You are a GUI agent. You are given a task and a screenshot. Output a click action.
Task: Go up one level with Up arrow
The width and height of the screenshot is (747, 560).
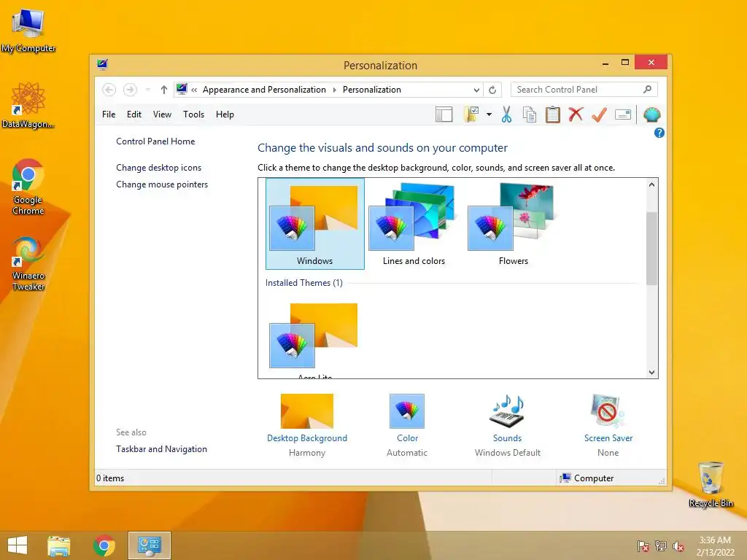click(x=164, y=90)
